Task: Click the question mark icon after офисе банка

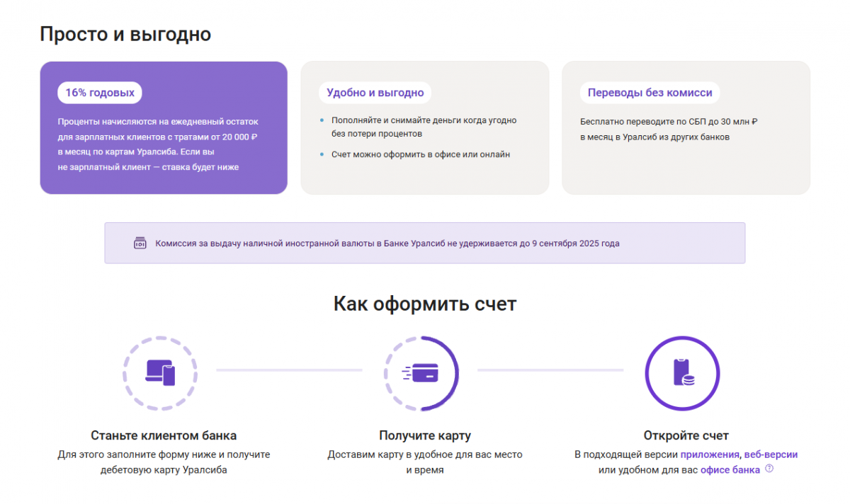Action: (x=769, y=469)
